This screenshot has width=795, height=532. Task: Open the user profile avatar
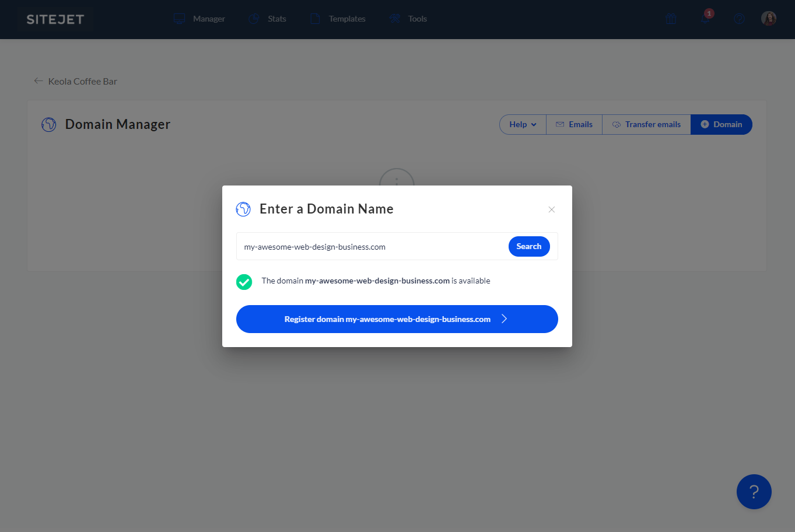[x=769, y=19]
